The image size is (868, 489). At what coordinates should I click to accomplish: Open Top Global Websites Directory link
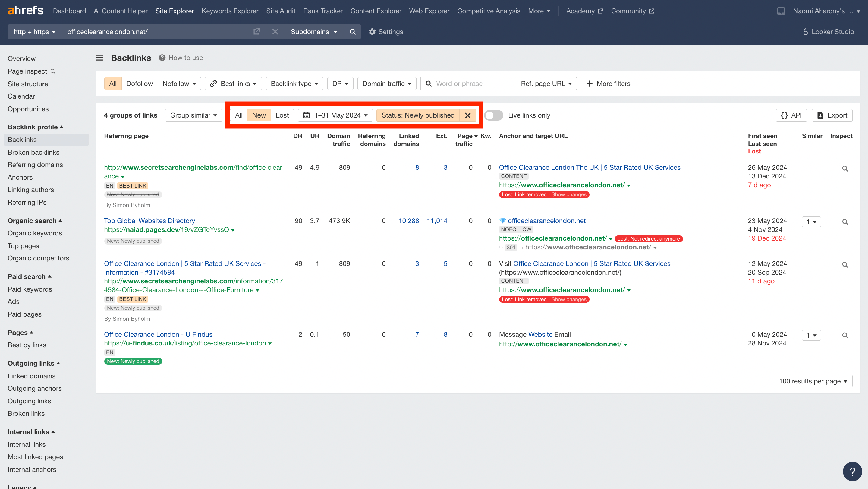tap(149, 221)
